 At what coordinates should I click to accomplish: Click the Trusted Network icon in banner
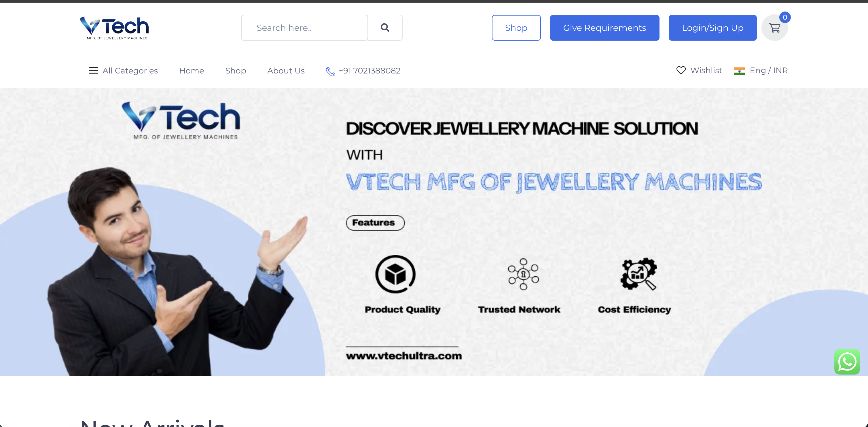[x=523, y=274]
